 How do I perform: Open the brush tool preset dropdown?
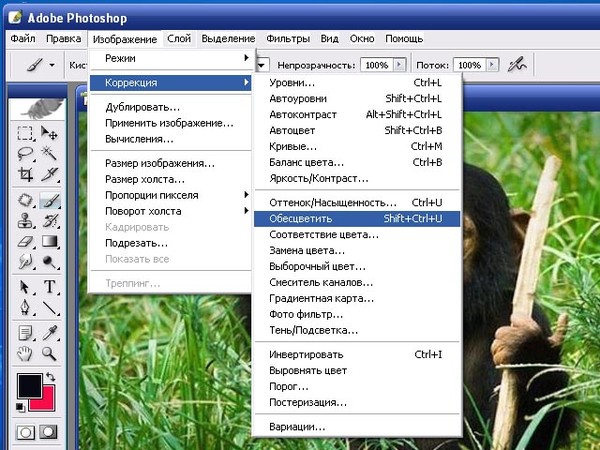pos(52,65)
